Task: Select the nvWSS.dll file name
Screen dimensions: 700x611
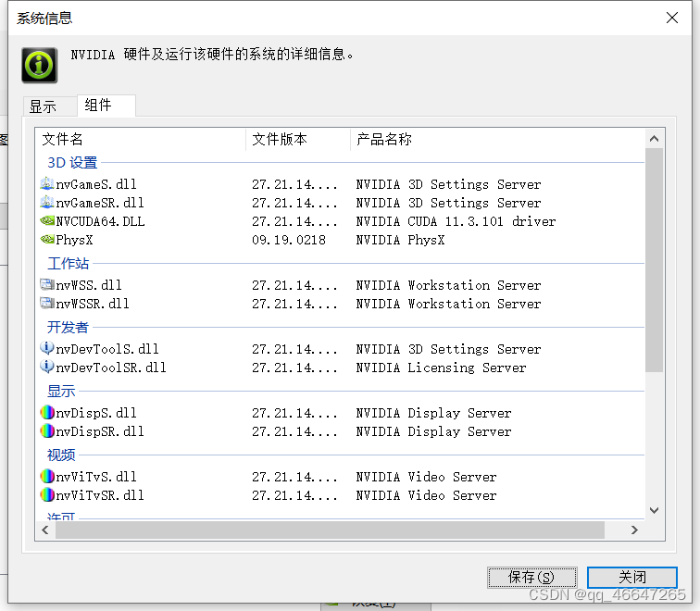Action: (89, 285)
